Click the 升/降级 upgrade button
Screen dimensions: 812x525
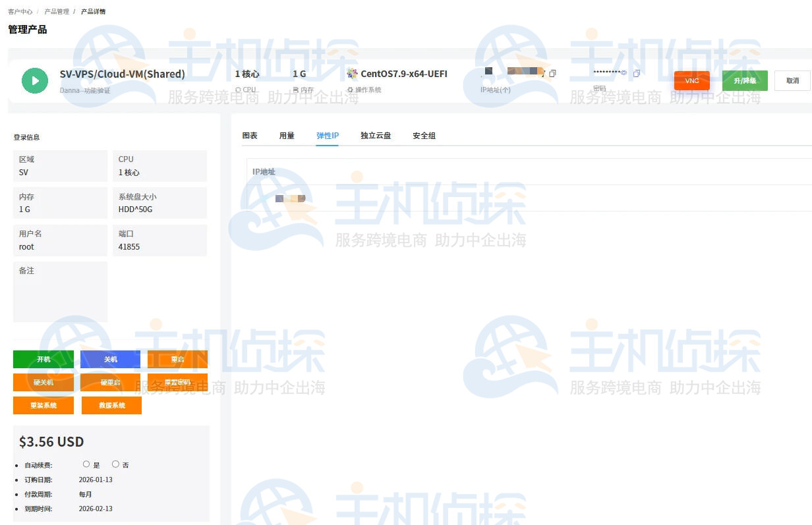(x=745, y=80)
